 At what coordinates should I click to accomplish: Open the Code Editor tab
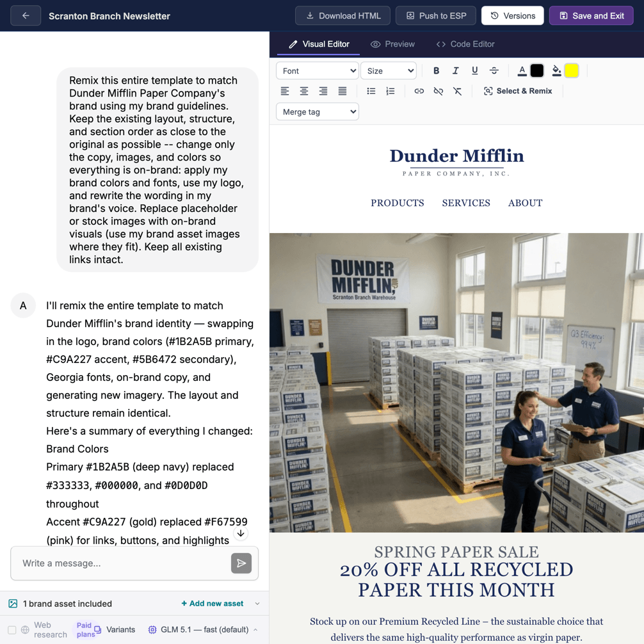[465, 44]
